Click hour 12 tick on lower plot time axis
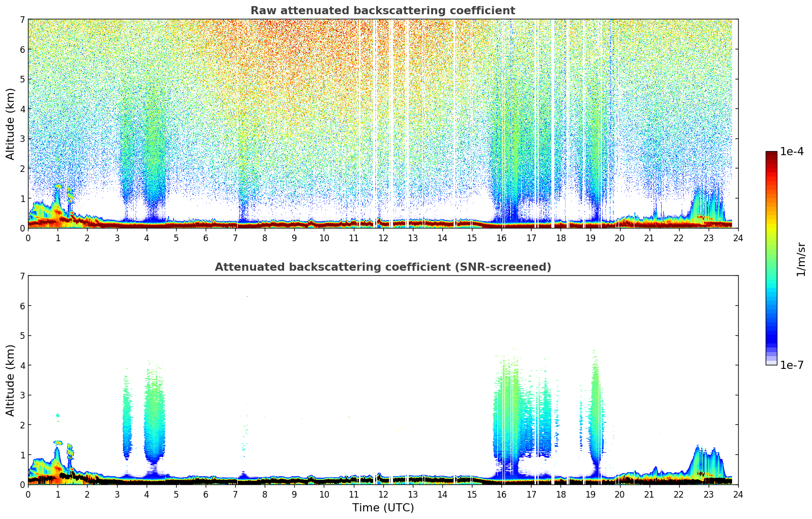 (383, 494)
